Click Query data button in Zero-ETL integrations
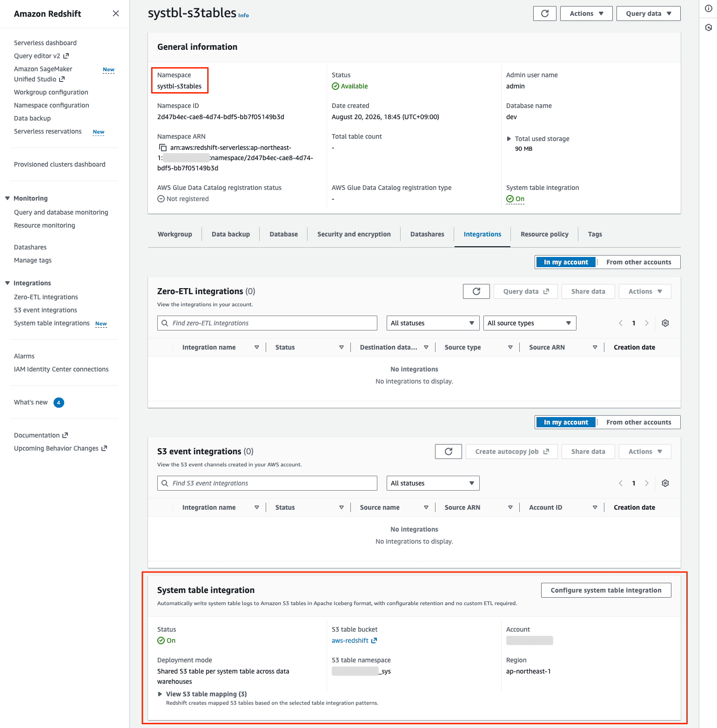The image size is (717, 728). tap(526, 291)
